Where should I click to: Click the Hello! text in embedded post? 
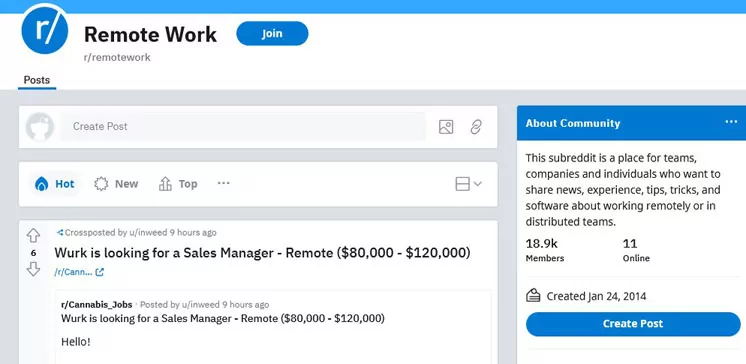click(x=76, y=342)
